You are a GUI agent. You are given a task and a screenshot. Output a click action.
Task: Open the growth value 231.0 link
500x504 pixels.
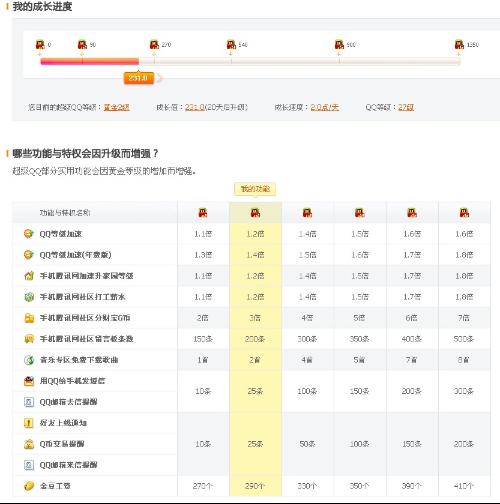[x=195, y=107]
